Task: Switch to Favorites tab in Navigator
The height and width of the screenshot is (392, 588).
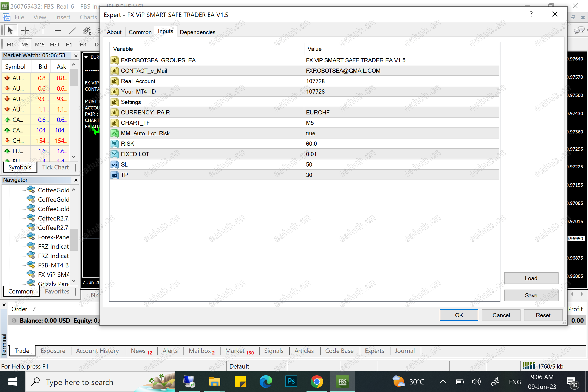Action: pos(57,291)
